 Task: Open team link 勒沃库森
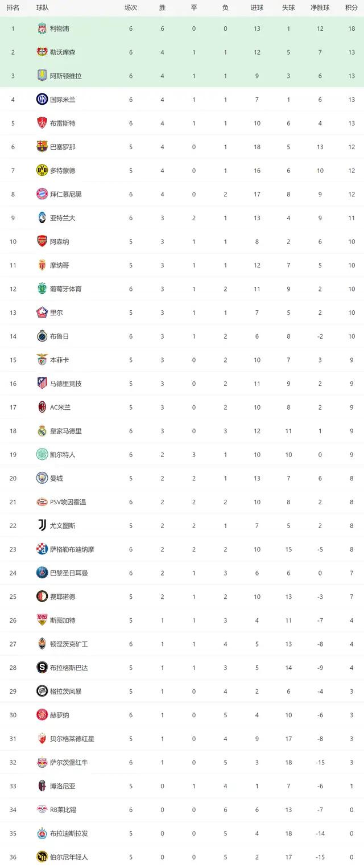63,52
